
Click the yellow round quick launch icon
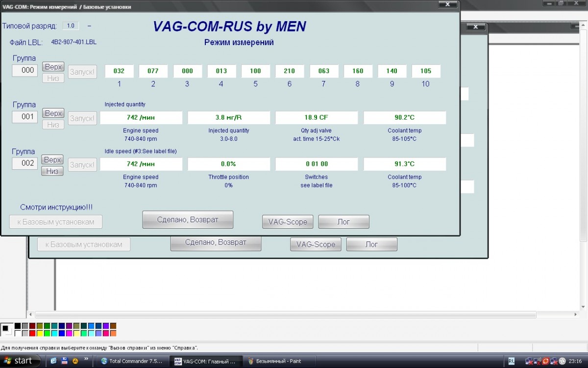tap(75, 361)
